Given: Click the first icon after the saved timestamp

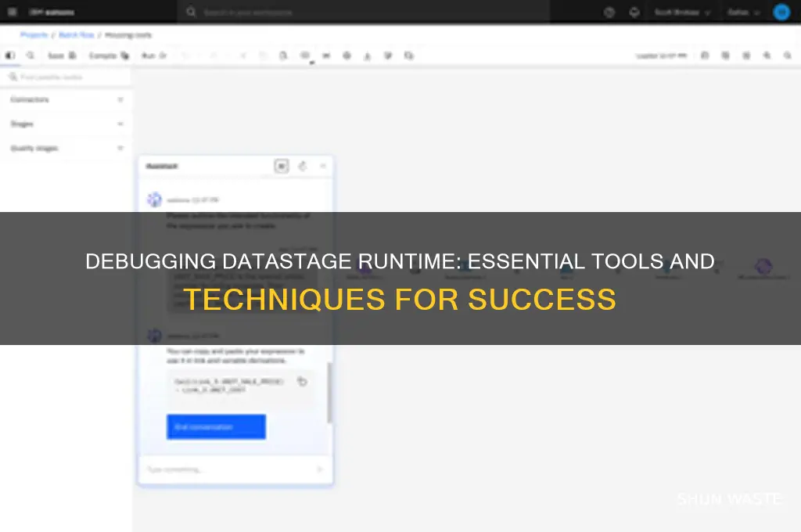Looking at the screenshot, I should coord(705,56).
